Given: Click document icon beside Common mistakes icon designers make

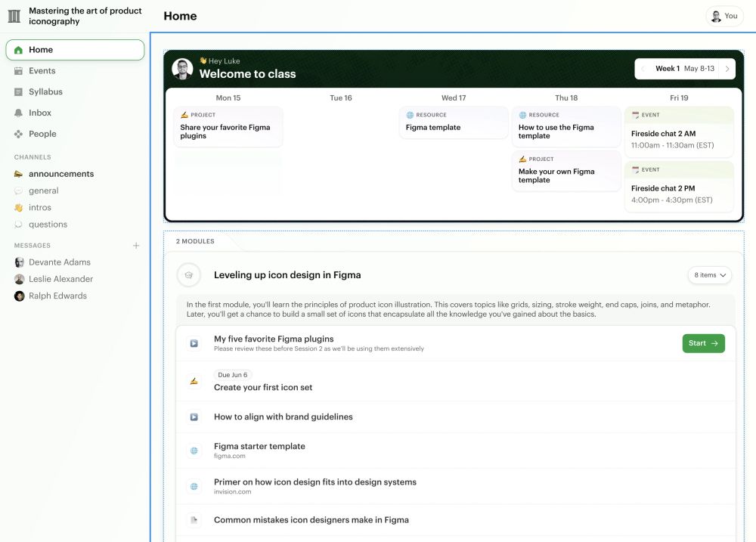Looking at the screenshot, I should click(194, 520).
